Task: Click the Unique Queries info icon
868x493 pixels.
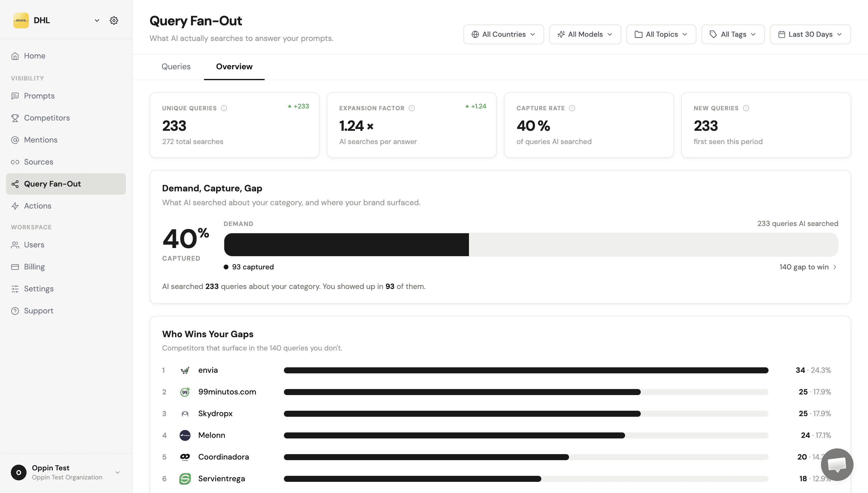Action: 224,108
